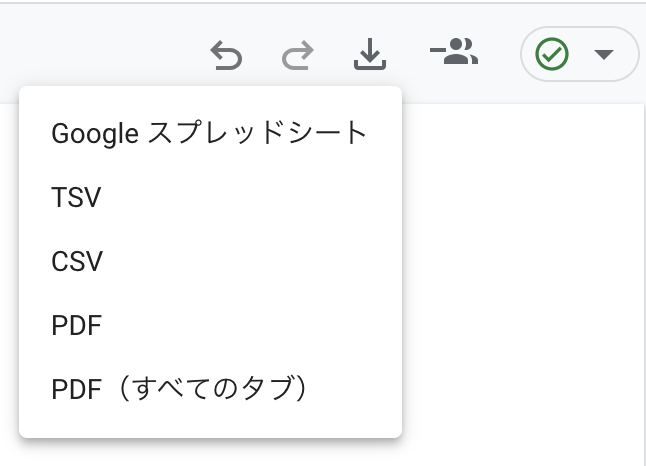The height and width of the screenshot is (466, 646).
Task: Reapply change using the redo button
Action: click(297, 55)
